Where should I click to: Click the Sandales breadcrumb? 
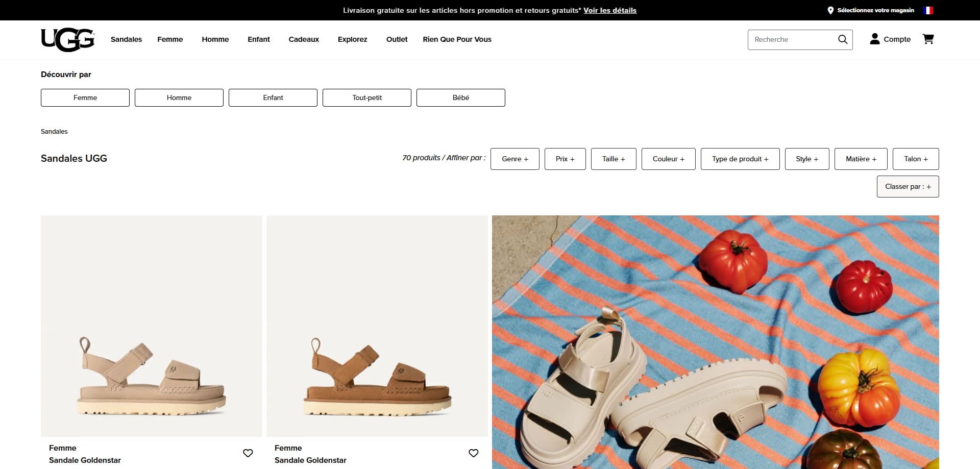54,132
